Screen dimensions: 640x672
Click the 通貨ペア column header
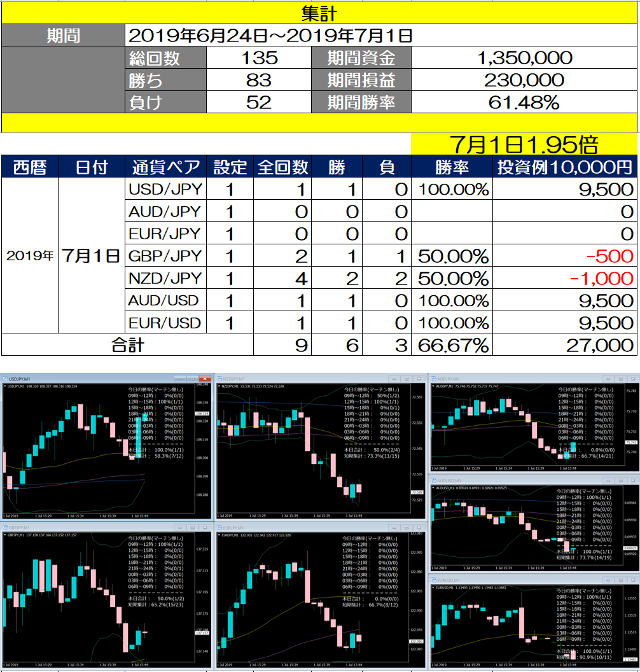click(x=166, y=167)
